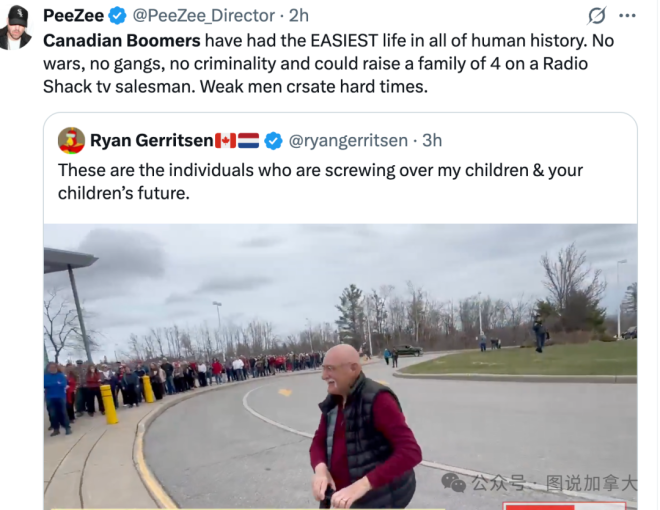Open the quoted tweet text about children's future
Image resolution: width=660 pixels, height=510 pixels.
pos(320,182)
